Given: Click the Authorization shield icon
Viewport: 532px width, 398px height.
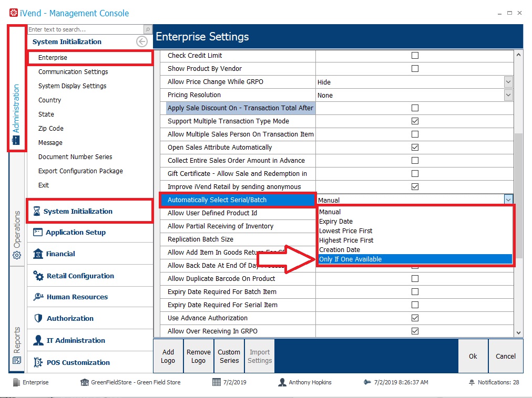Looking at the screenshot, I should 38,318.
